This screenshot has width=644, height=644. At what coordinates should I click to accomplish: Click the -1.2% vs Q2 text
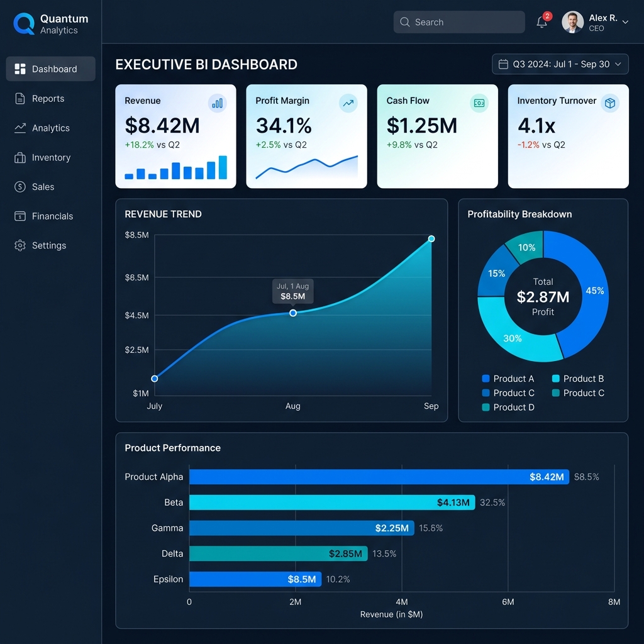click(541, 145)
